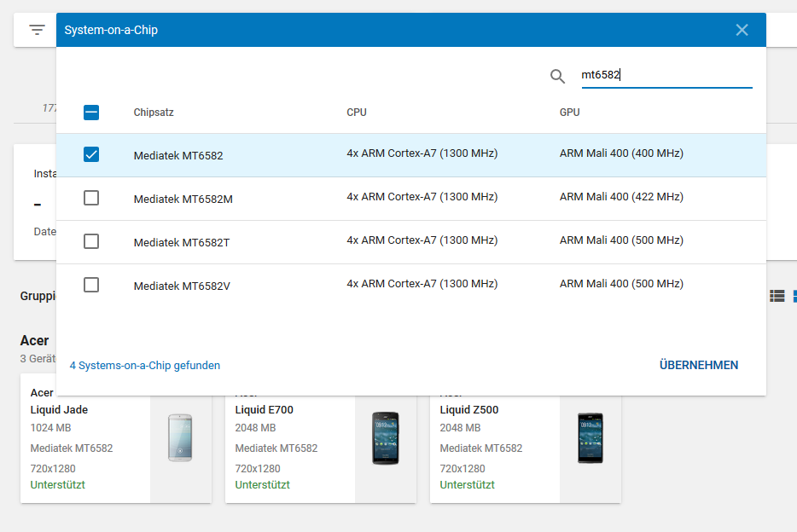Viewport: 797px width, 532px height.
Task: Focus the mt6582 search field
Action: click(x=666, y=75)
